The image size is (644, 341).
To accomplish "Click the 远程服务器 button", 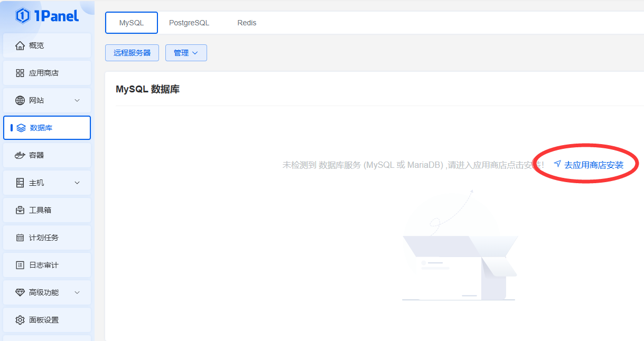I will point(132,53).
